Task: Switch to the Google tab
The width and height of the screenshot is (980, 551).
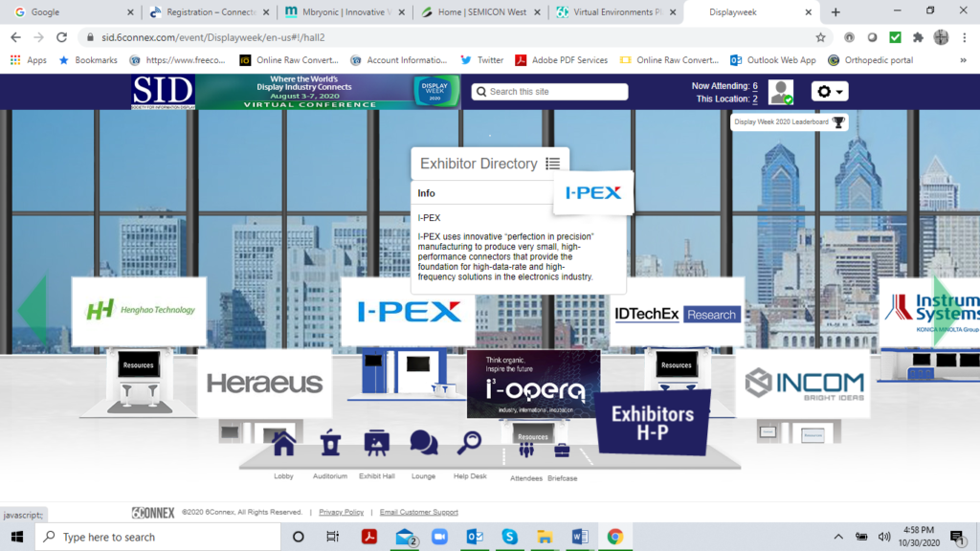Action: (x=73, y=11)
